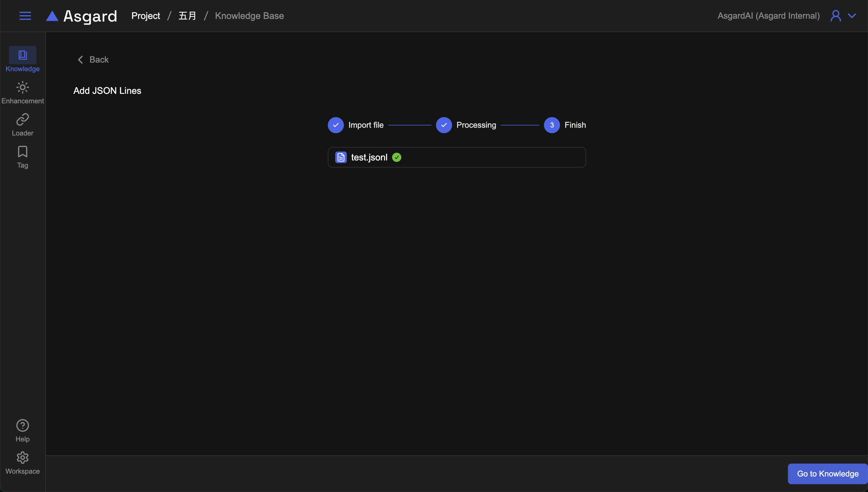868x492 pixels.
Task: Open the hamburger menu icon
Action: click(25, 16)
